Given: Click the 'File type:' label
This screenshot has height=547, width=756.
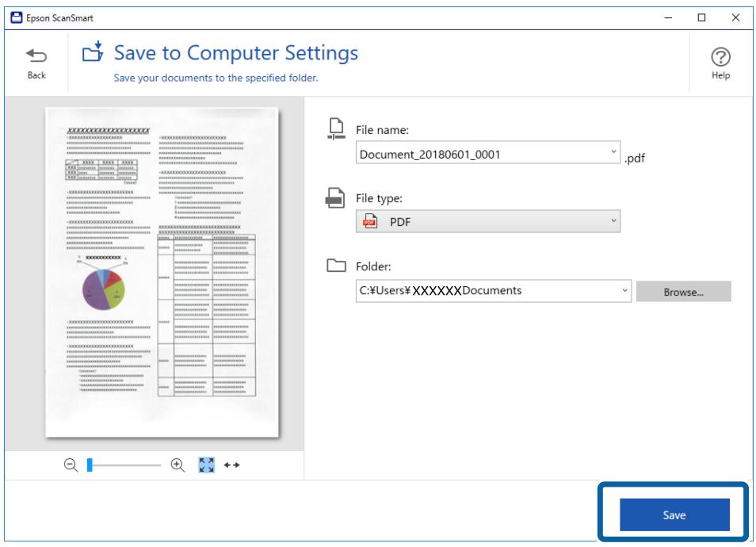Looking at the screenshot, I should [379, 198].
